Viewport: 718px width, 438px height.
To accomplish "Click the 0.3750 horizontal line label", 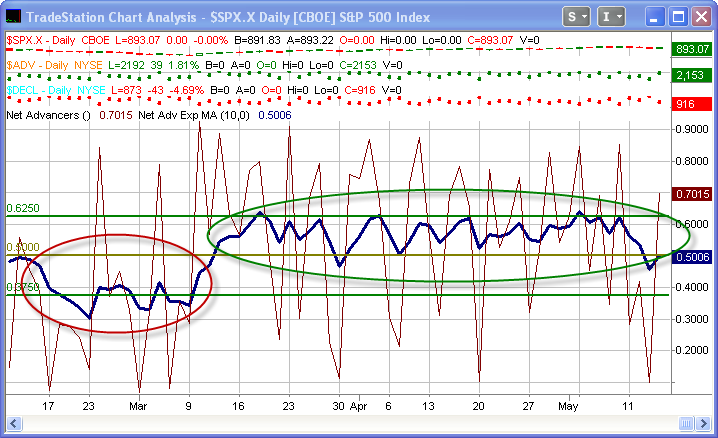I will pyautogui.click(x=23, y=287).
